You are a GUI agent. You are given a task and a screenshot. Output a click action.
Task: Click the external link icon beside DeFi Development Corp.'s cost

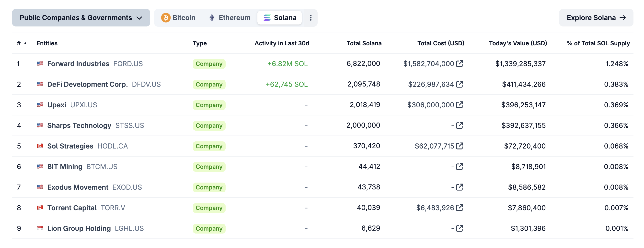[460, 84]
